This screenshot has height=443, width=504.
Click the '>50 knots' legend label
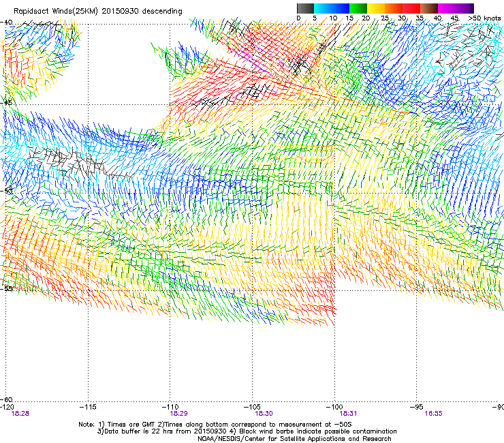(x=485, y=18)
